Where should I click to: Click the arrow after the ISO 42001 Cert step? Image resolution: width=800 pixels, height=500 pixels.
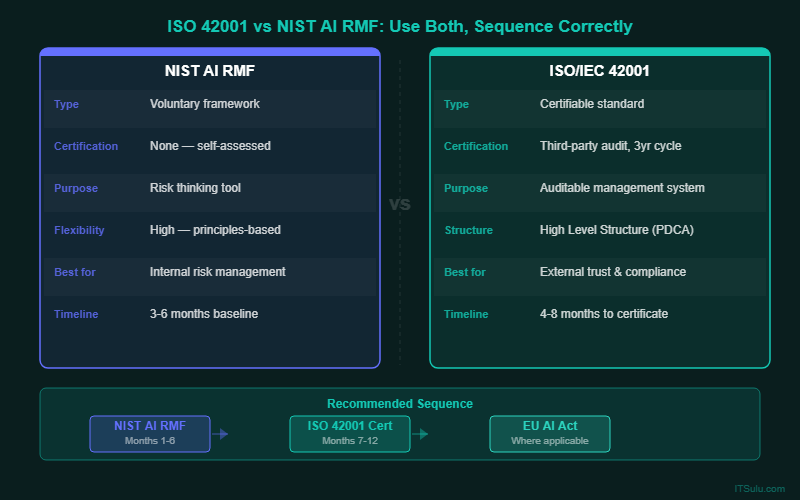420,434
